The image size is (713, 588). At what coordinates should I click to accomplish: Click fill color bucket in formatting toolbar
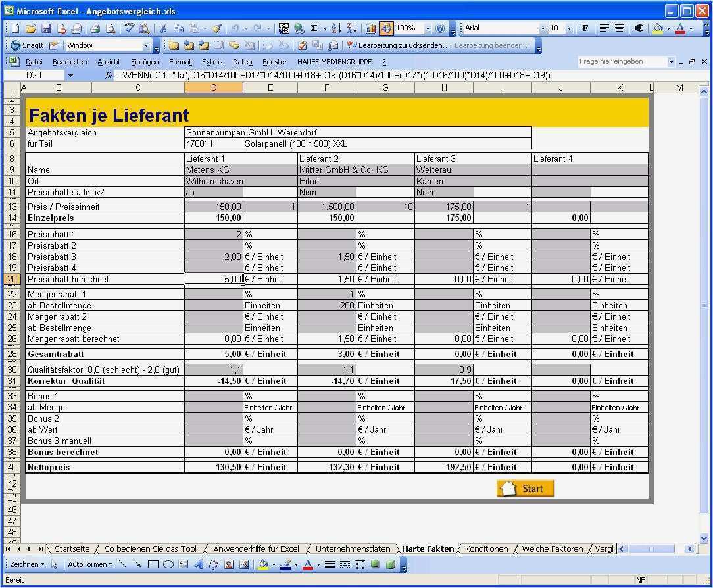tap(658, 28)
